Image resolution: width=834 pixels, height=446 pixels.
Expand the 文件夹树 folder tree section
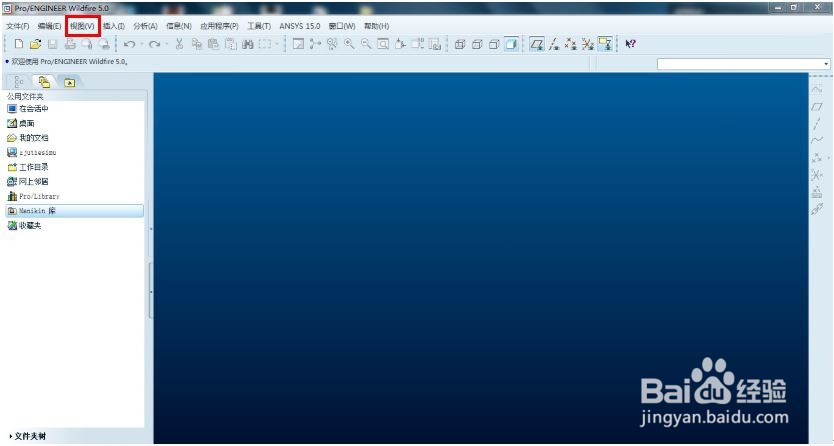tap(28, 436)
